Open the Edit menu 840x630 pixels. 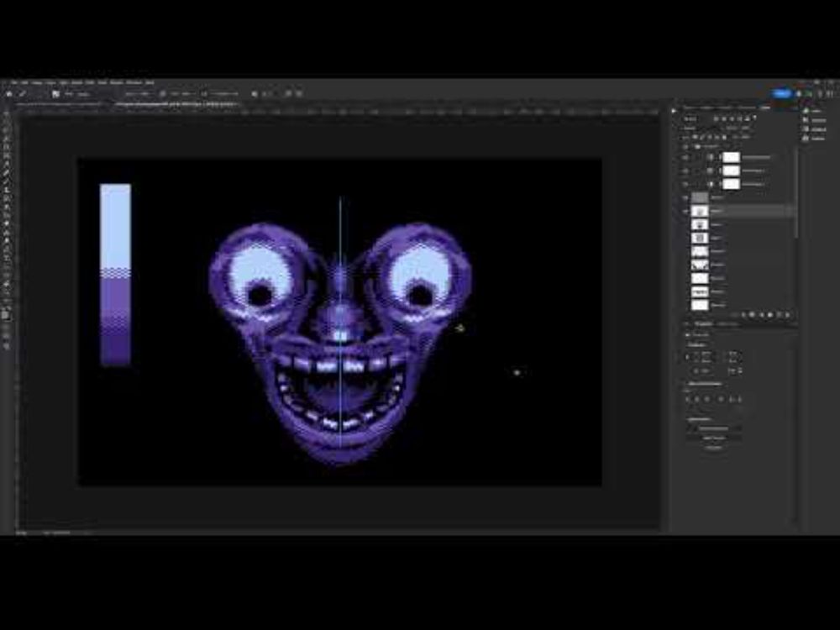click(24, 82)
